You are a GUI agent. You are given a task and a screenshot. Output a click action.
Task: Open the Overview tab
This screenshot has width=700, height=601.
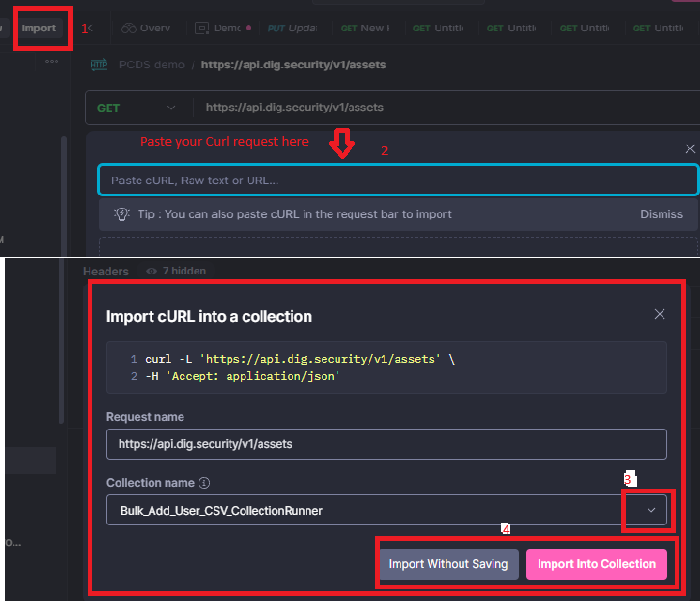146,28
